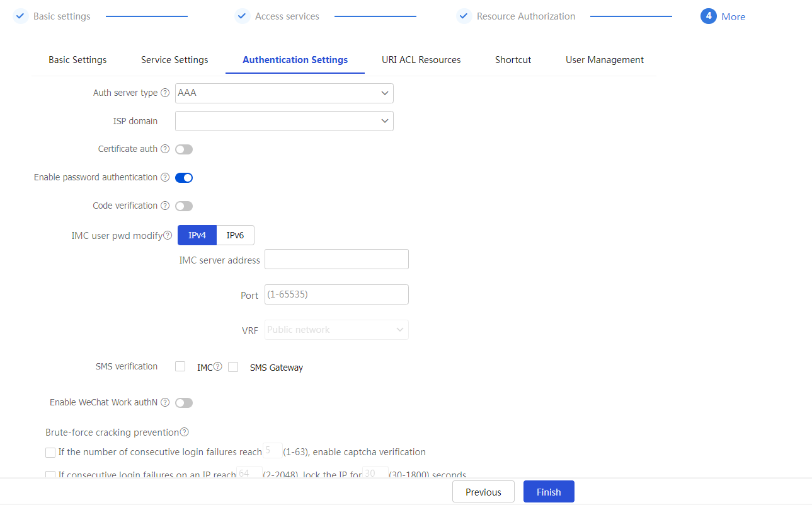
Task: Open help icon next to SMS verification IMC
Action: pyautogui.click(x=218, y=366)
